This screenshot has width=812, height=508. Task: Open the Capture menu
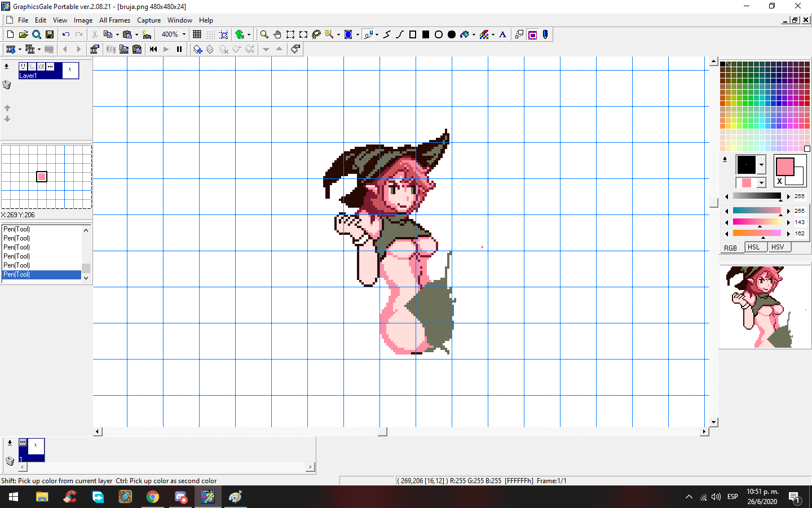149,20
